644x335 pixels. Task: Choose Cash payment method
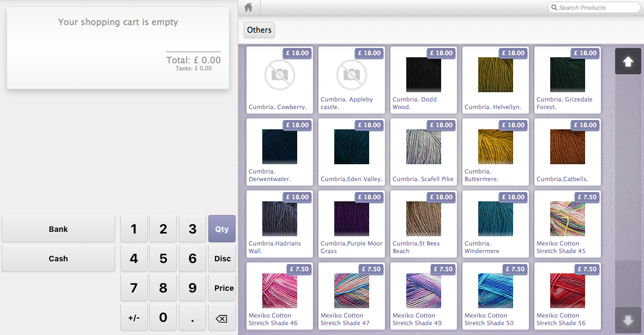pyautogui.click(x=58, y=259)
